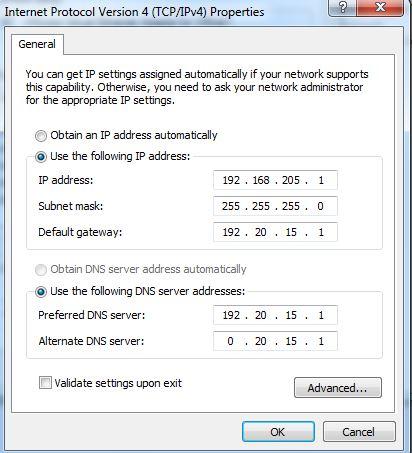This screenshot has width=412, height=453.
Task: Click the Alternate DNS server field
Action: point(275,341)
